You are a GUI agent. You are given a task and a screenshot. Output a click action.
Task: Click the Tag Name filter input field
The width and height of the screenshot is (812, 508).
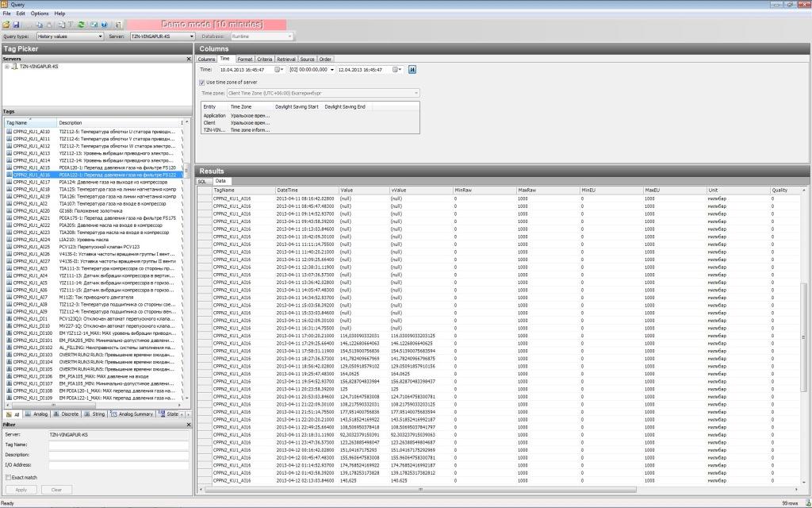point(119,445)
